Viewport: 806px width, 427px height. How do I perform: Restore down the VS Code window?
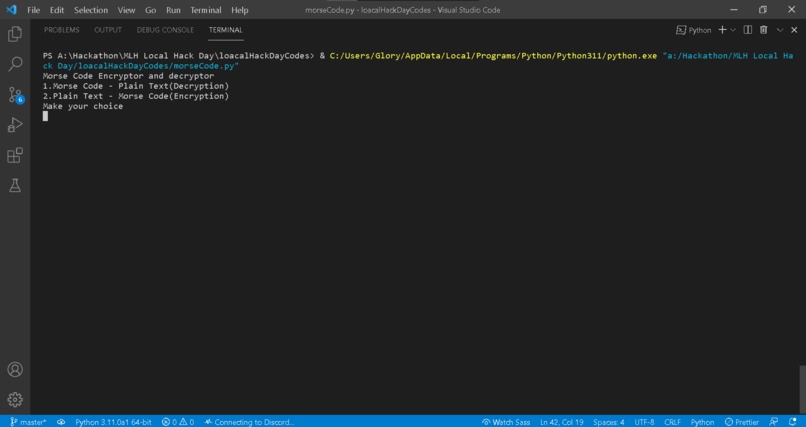763,10
